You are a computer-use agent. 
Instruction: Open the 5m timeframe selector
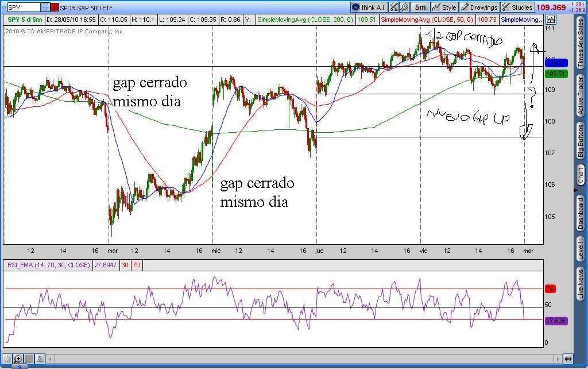(420, 7)
